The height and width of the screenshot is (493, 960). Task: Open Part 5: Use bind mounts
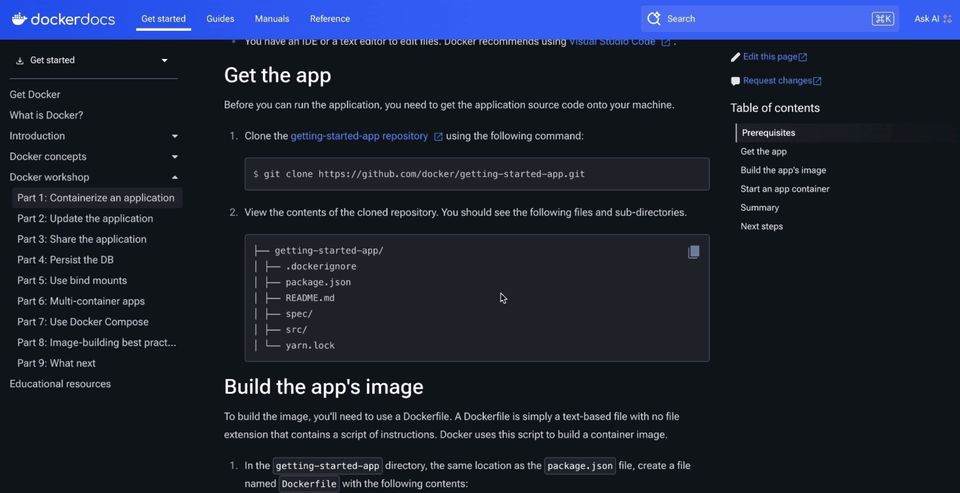coord(72,280)
